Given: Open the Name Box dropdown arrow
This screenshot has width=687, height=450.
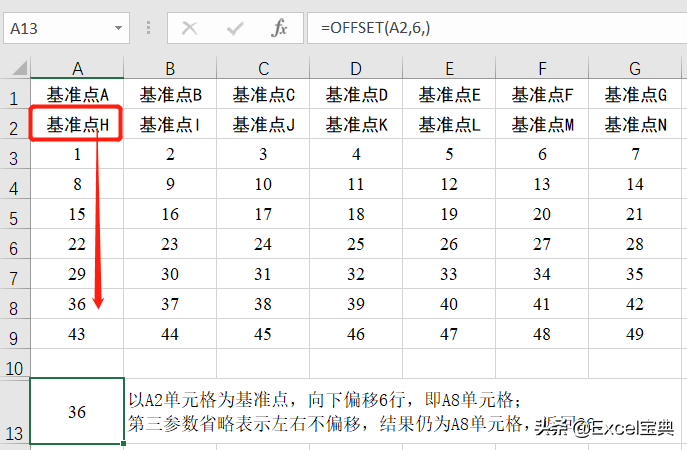Looking at the screenshot, I should [118, 28].
